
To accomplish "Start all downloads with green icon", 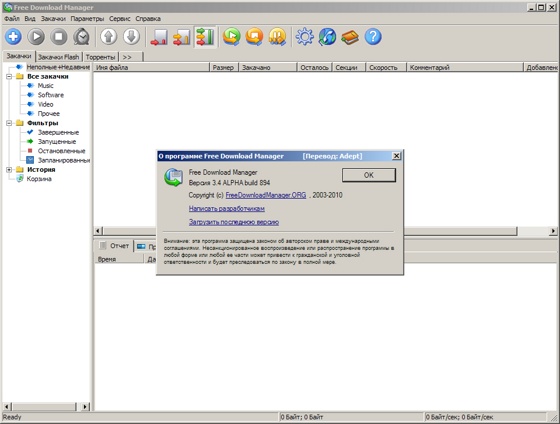I will pos(232,36).
